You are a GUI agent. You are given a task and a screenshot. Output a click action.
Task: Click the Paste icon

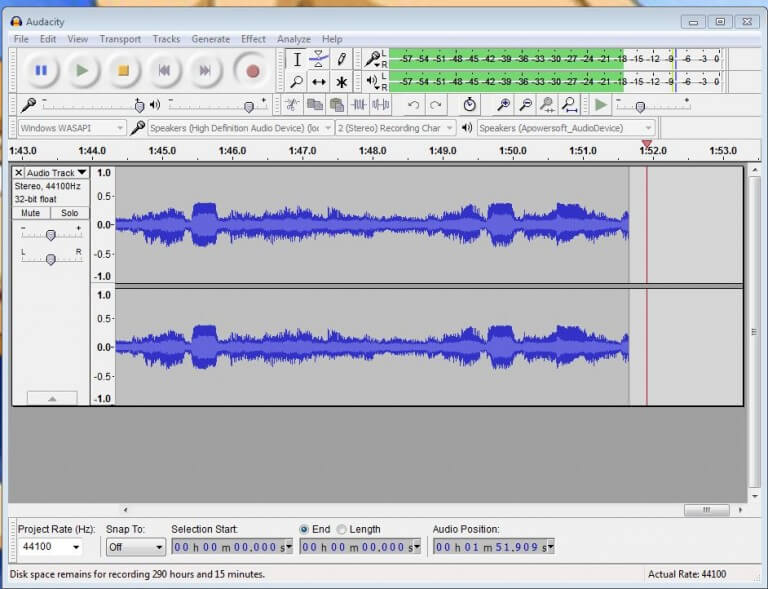(336, 105)
